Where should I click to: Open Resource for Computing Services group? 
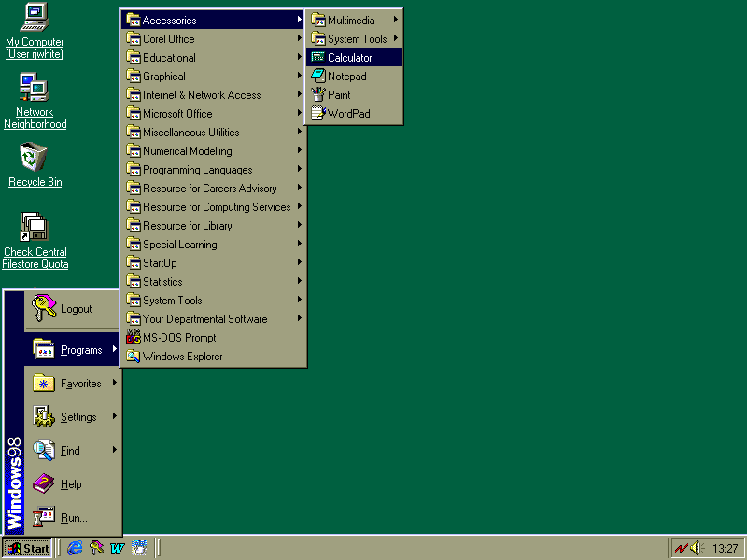pyautogui.click(x=214, y=206)
